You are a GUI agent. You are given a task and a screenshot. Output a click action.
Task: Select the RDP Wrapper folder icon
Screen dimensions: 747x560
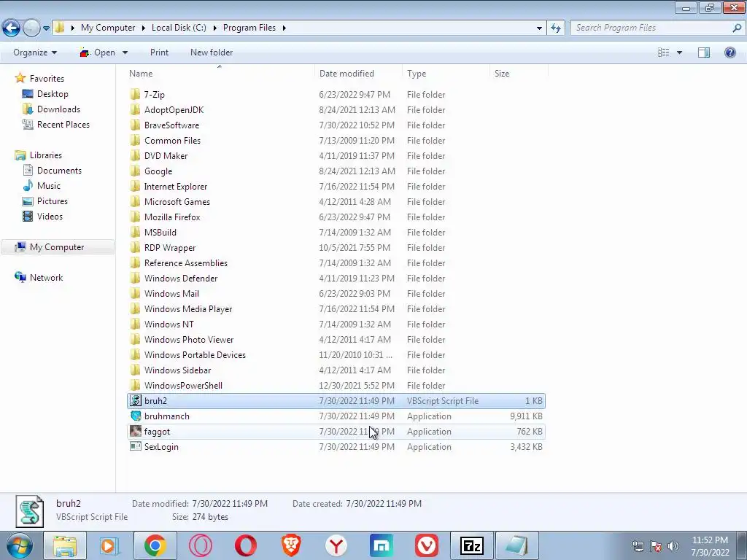135,248
